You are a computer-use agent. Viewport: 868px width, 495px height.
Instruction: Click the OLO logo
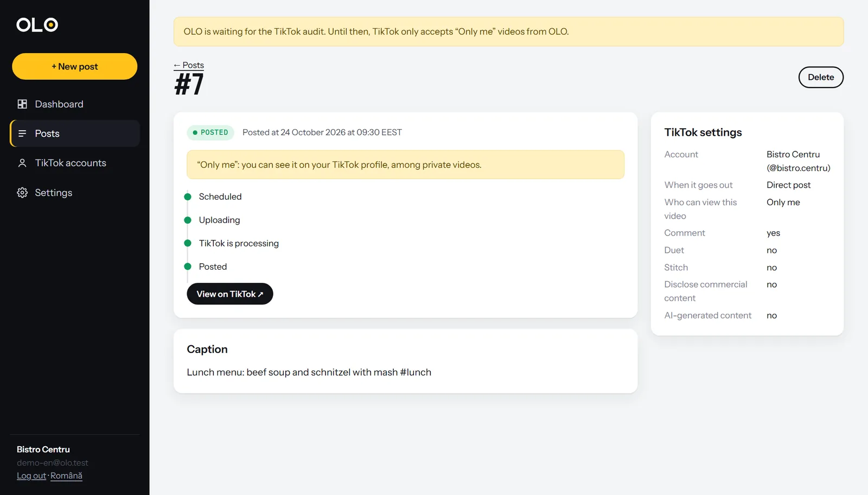37,25
